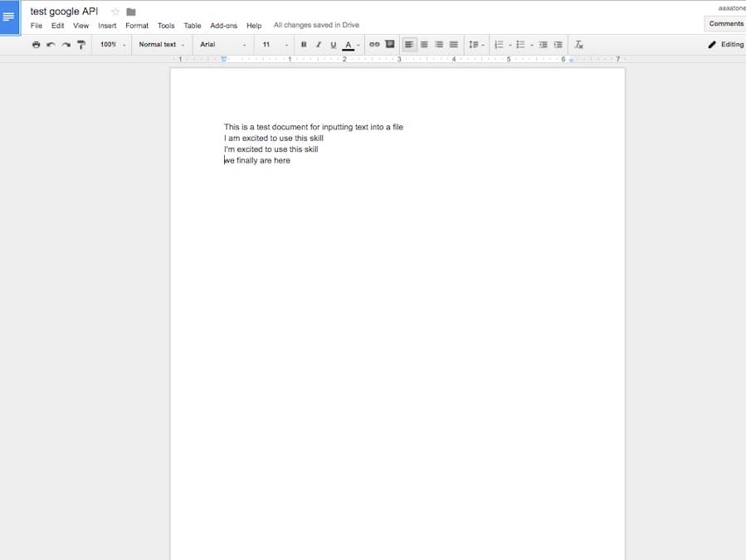The height and width of the screenshot is (560, 746).
Task: Expand the numbered list options arrow
Action: [510, 45]
